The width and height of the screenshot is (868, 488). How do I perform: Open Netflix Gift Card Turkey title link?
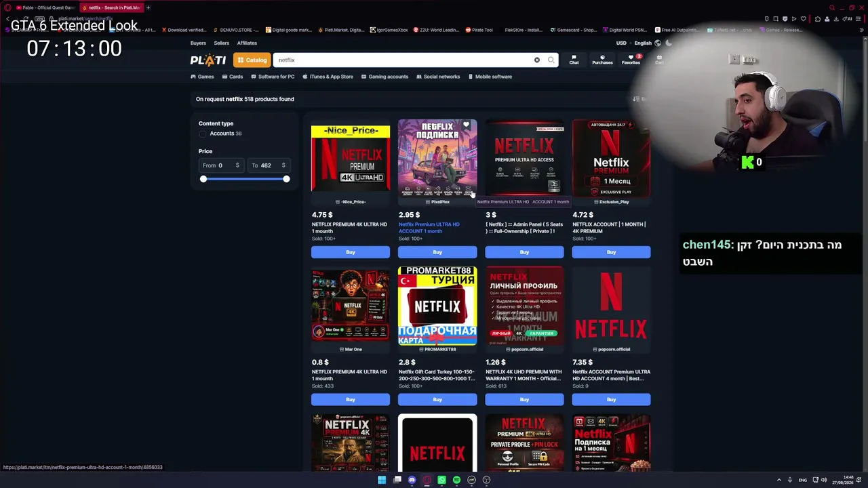click(437, 375)
